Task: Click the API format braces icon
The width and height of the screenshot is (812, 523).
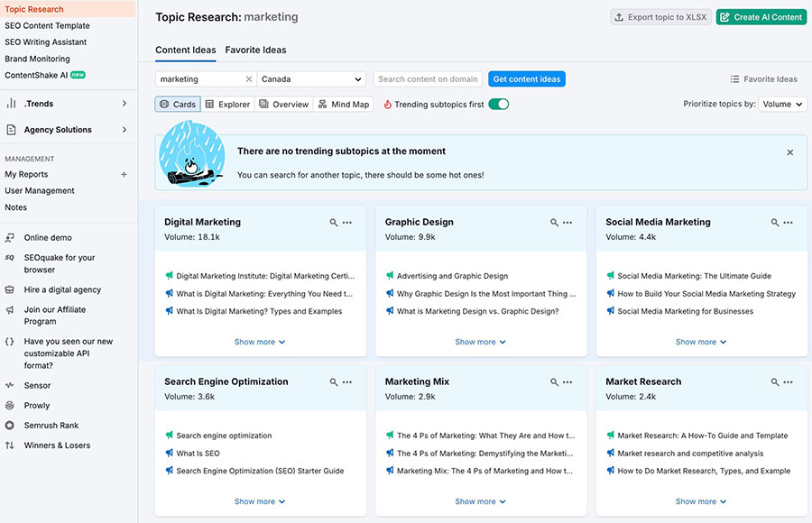Action: pos(9,342)
